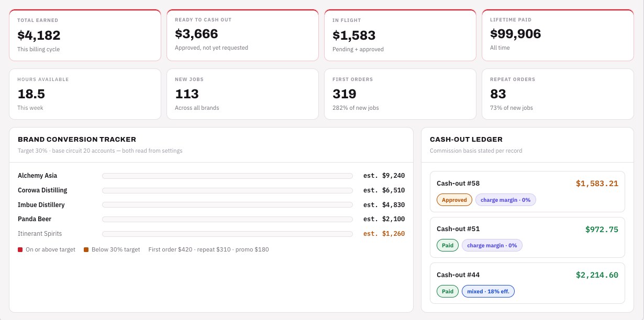Click the Corowa Distilling progress bar
This screenshot has height=320, width=644.
pyautogui.click(x=227, y=191)
